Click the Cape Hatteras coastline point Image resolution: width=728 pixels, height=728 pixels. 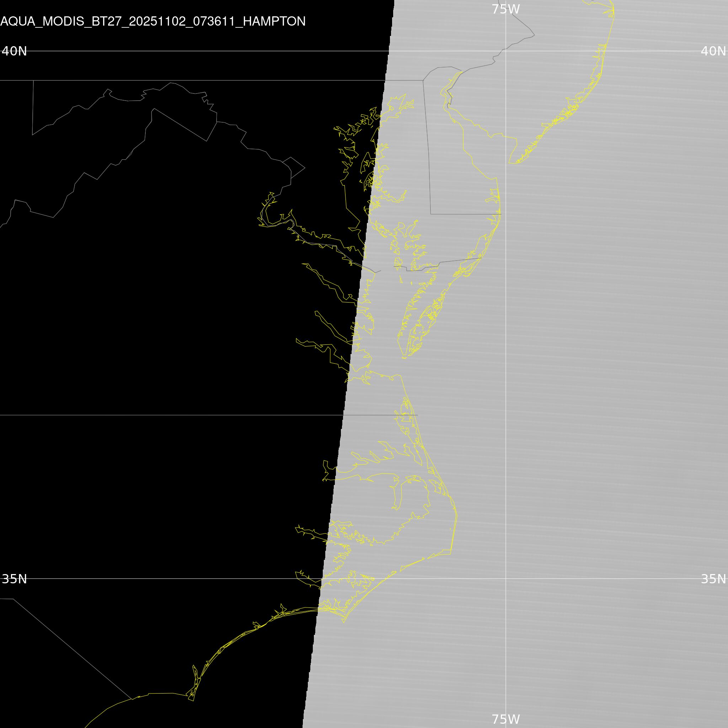(x=451, y=554)
